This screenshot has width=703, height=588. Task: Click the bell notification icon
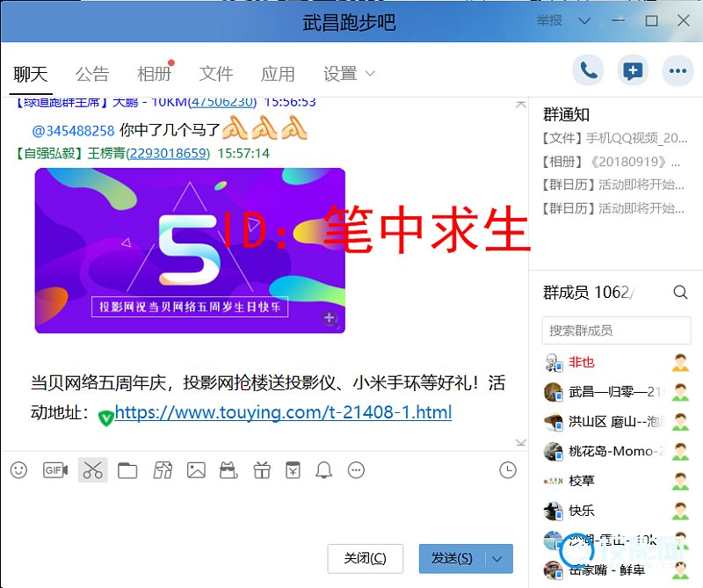tap(323, 470)
